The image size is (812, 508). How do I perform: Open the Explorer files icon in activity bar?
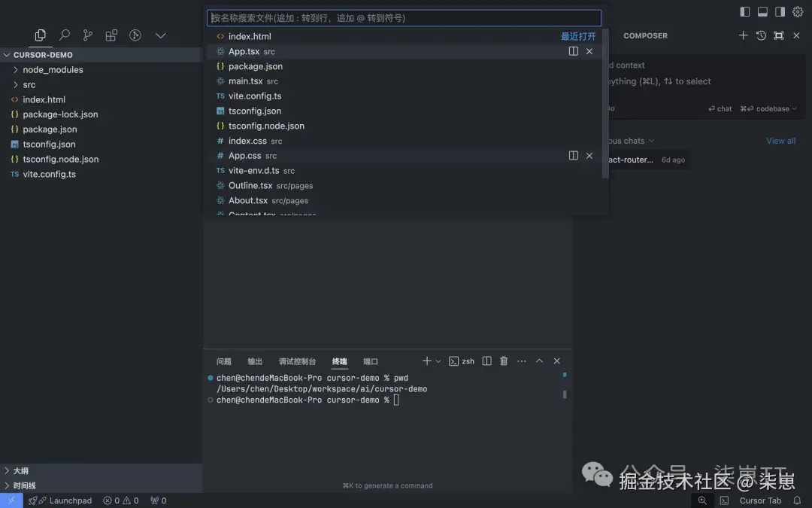pos(41,35)
